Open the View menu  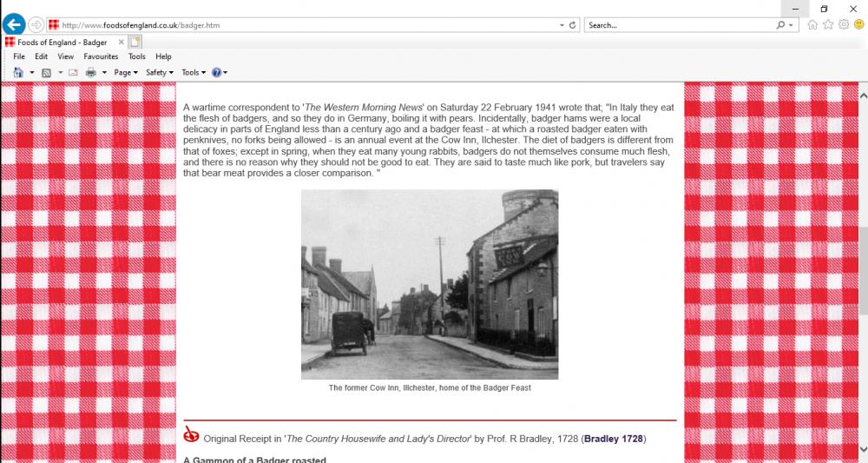click(65, 56)
